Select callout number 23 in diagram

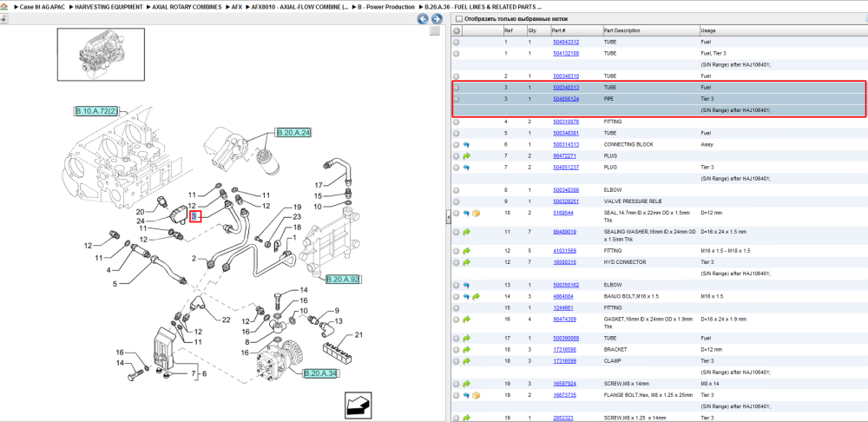[297, 216]
